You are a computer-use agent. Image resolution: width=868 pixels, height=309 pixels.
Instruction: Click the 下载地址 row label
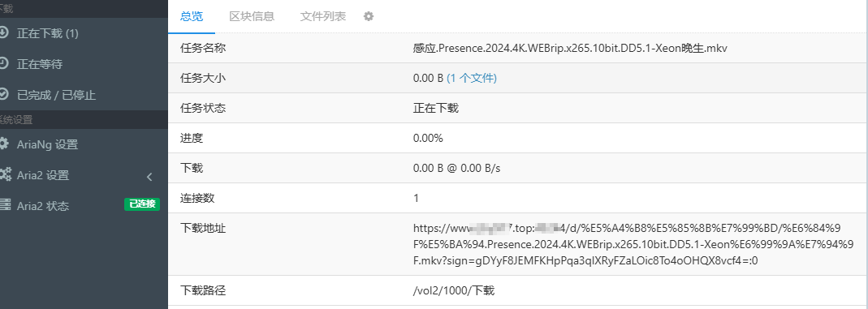click(203, 228)
